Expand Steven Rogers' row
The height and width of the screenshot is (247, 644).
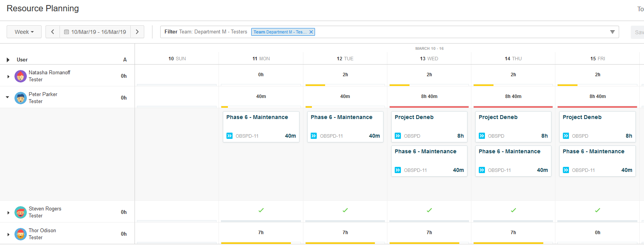(x=8, y=213)
